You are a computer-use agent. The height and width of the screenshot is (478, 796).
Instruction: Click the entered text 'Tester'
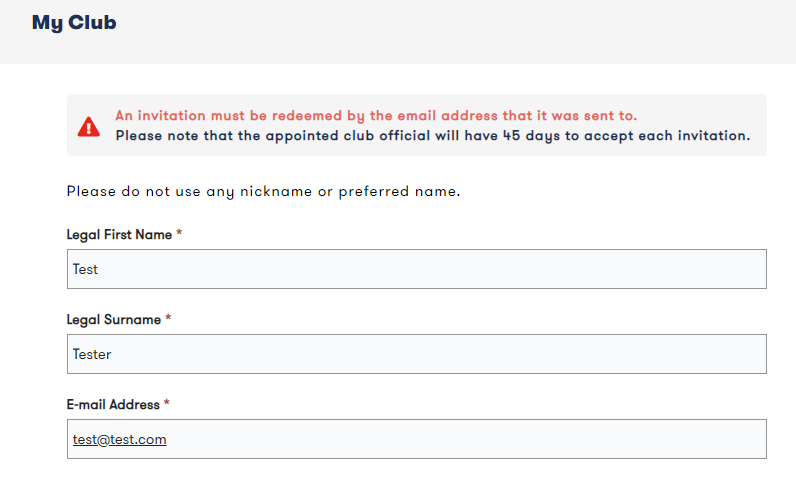point(92,354)
